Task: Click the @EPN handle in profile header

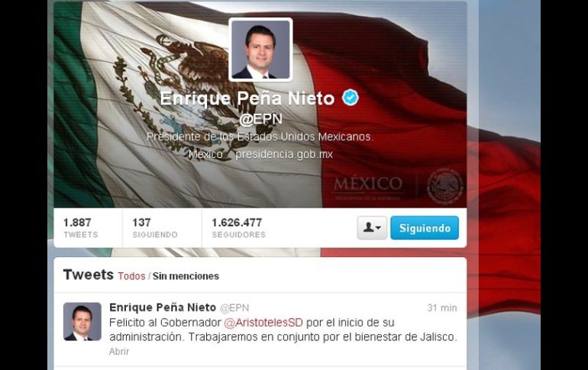Action: (x=260, y=119)
